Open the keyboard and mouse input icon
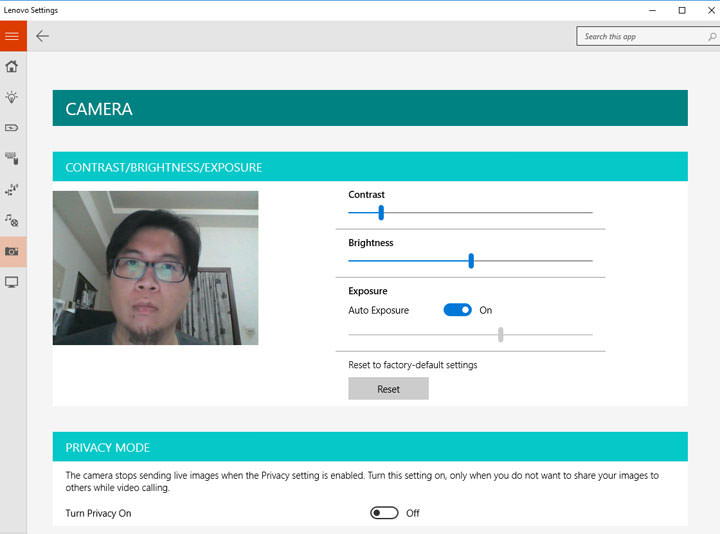 [x=12, y=158]
